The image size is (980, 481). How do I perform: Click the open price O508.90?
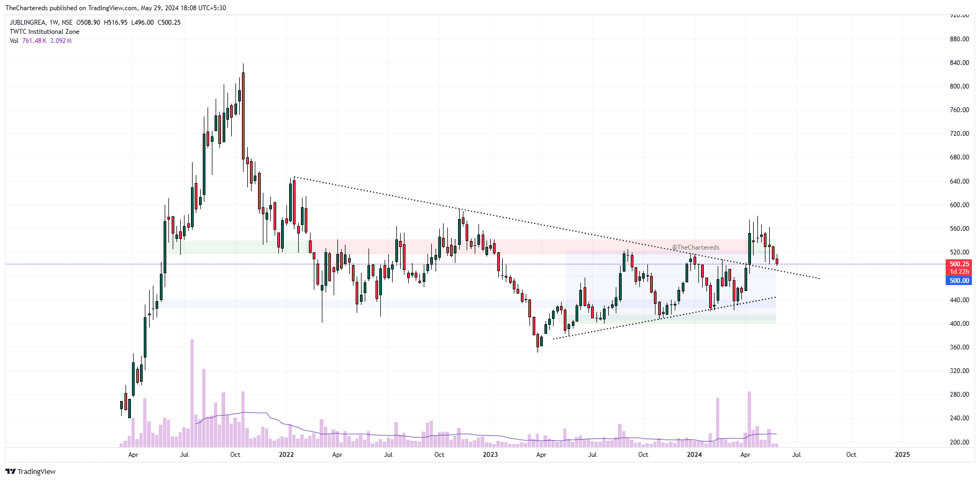tap(88, 23)
